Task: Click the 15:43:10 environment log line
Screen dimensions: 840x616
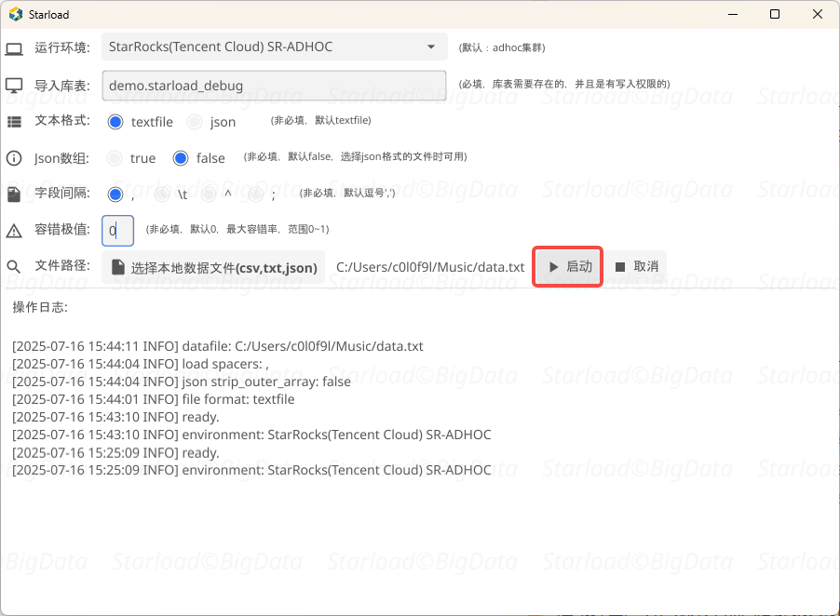Action: [x=251, y=435]
